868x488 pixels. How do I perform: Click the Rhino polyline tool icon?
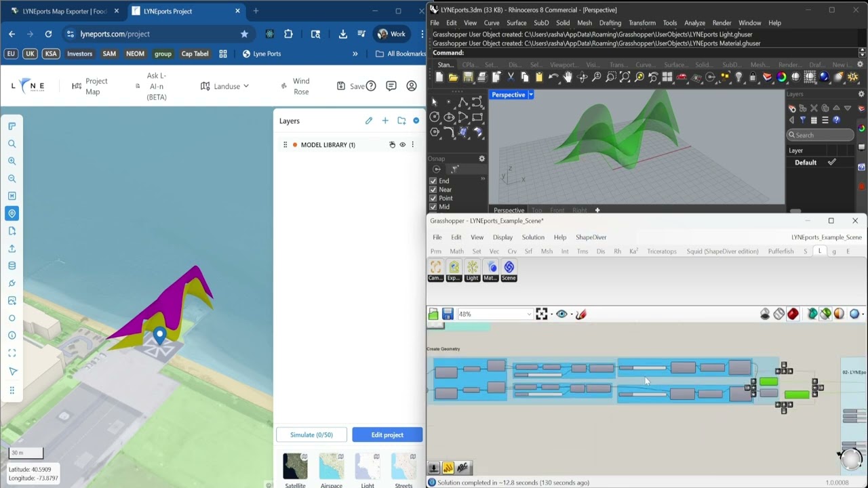click(463, 102)
